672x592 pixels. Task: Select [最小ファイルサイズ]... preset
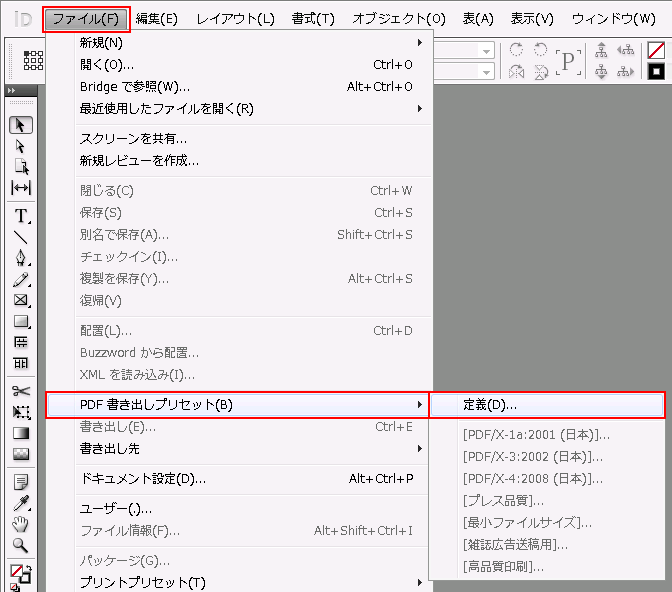coord(547,523)
